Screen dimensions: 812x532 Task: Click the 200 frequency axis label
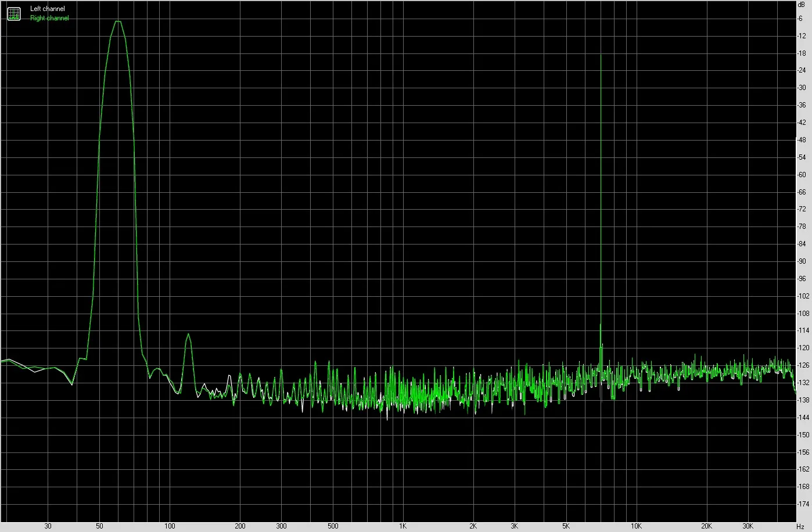240,527
